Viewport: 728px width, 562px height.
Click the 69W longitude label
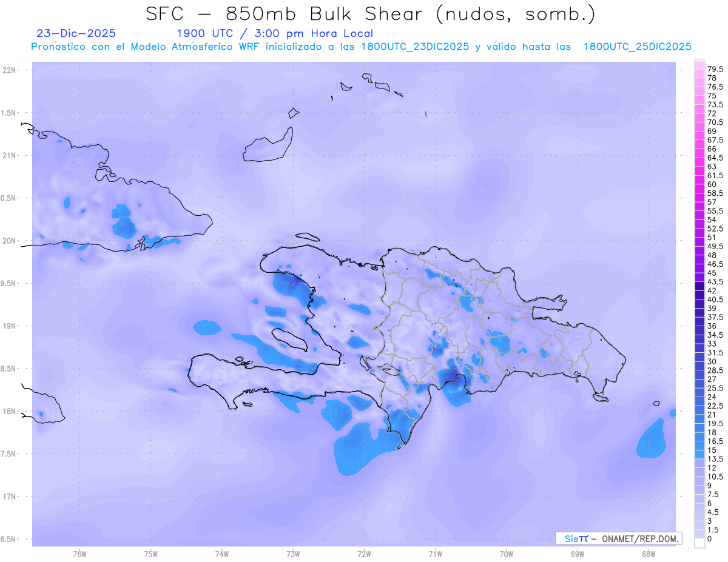pos(578,554)
